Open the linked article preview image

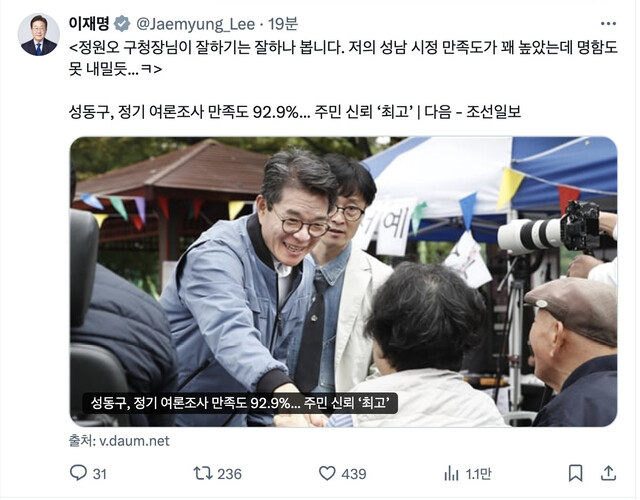[x=343, y=282]
